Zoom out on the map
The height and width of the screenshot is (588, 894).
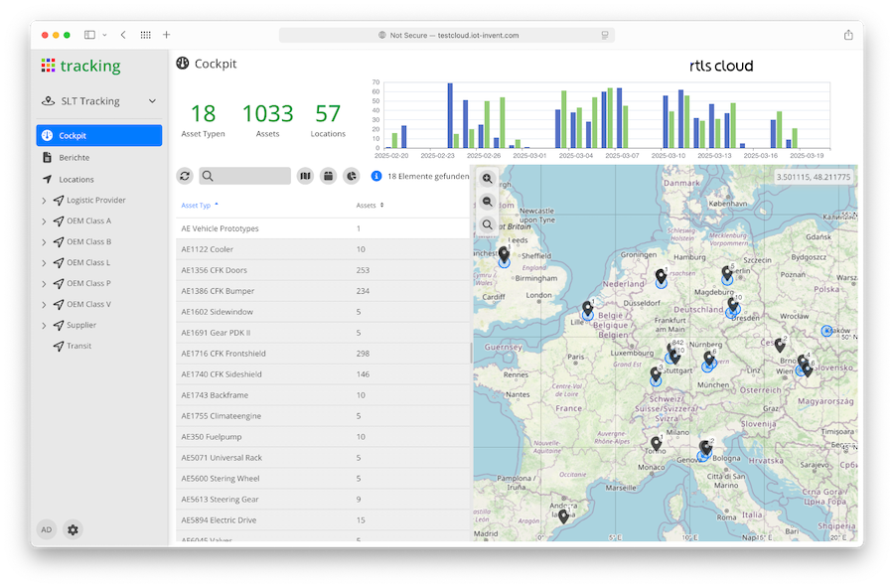pos(487,202)
